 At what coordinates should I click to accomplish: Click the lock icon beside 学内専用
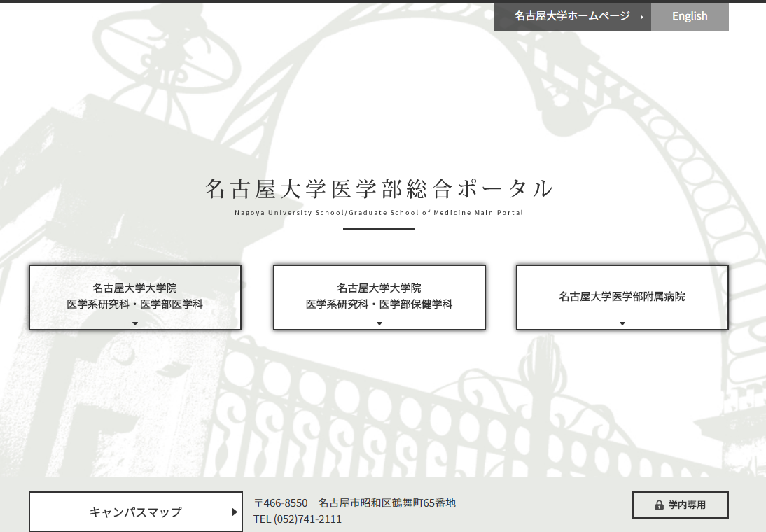[659, 505]
